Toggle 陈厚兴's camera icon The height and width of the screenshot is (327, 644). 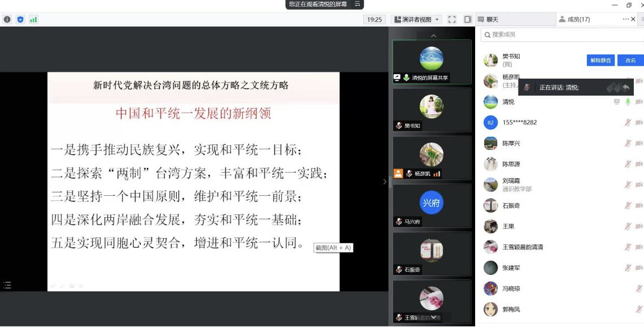(x=638, y=143)
